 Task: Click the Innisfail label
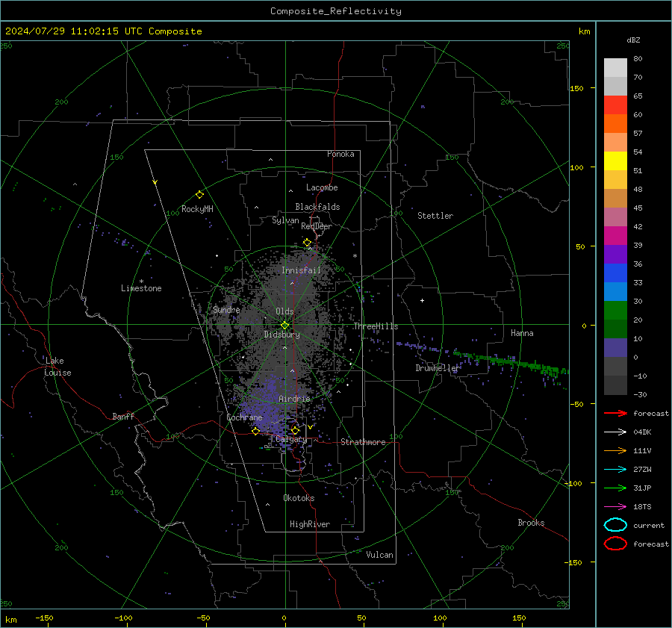pos(301,270)
